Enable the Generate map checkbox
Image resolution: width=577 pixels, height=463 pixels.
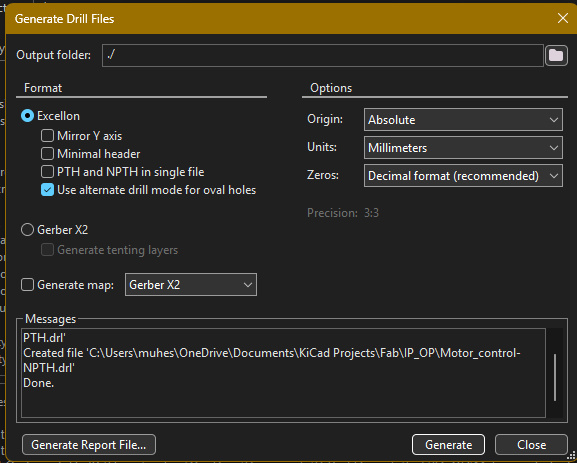click(28, 285)
